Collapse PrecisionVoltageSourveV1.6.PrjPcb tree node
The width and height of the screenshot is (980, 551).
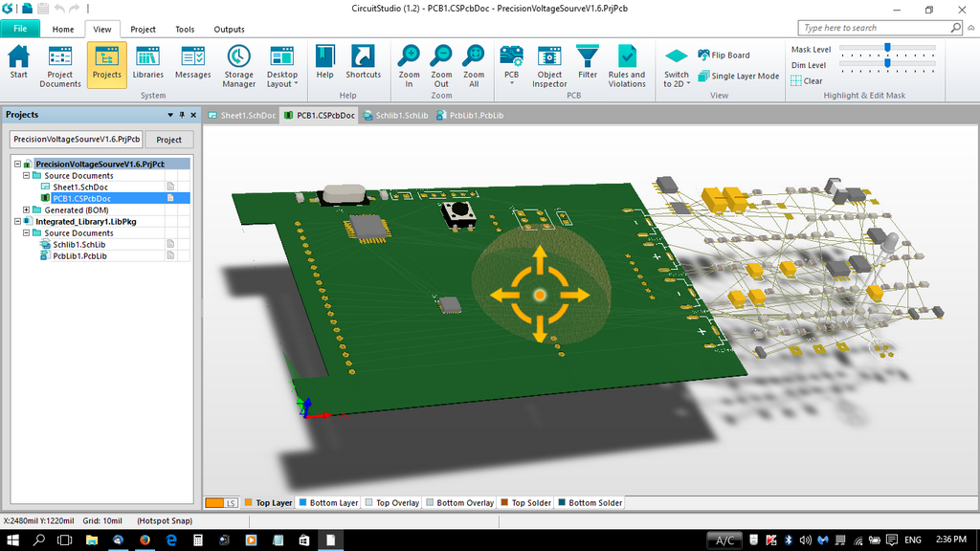(17, 165)
